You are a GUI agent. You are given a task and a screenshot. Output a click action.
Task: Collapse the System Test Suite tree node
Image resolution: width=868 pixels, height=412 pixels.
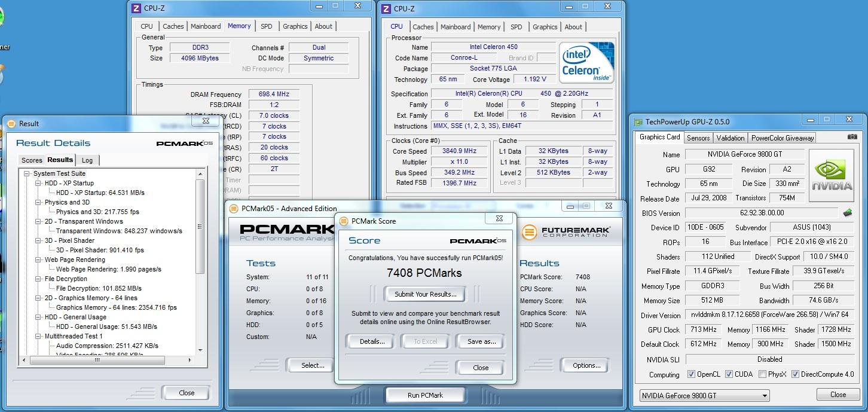pyautogui.click(x=27, y=173)
